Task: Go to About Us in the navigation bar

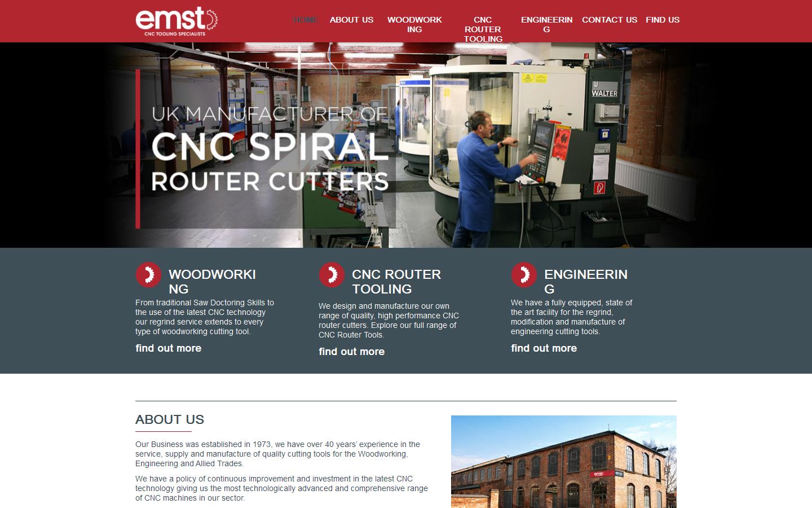Action: pyautogui.click(x=351, y=20)
